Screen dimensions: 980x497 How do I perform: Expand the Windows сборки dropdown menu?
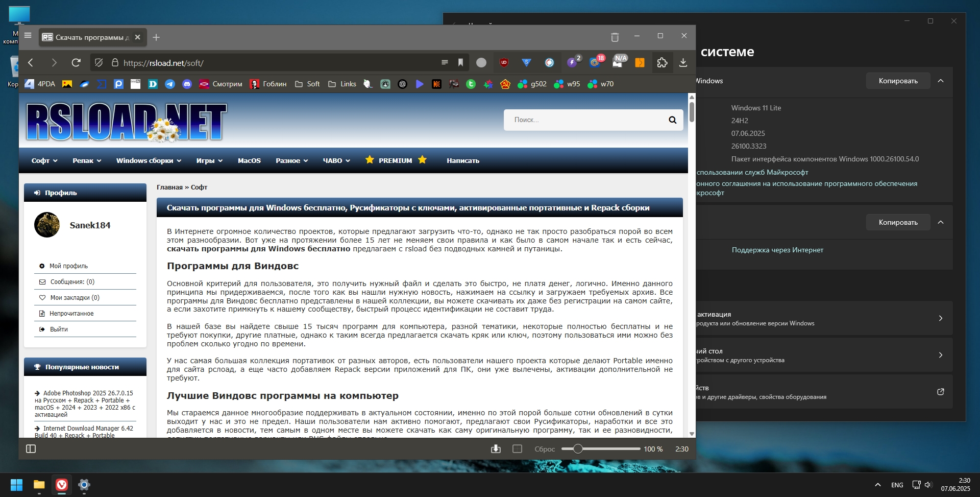tap(148, 161)
